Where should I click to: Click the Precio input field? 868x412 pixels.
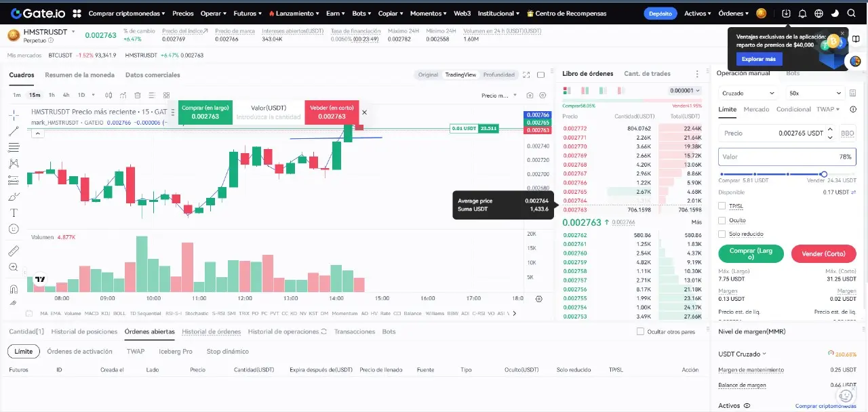tap(777, 133)
